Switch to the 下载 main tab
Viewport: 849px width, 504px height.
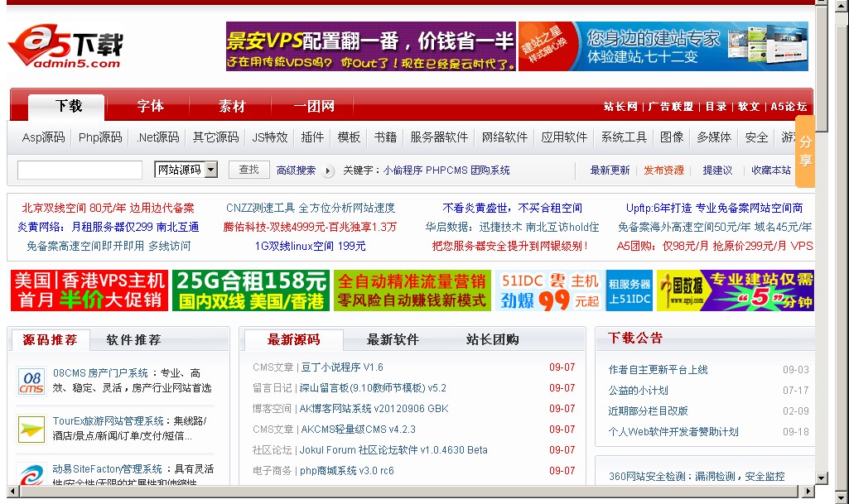coord(68,106)
